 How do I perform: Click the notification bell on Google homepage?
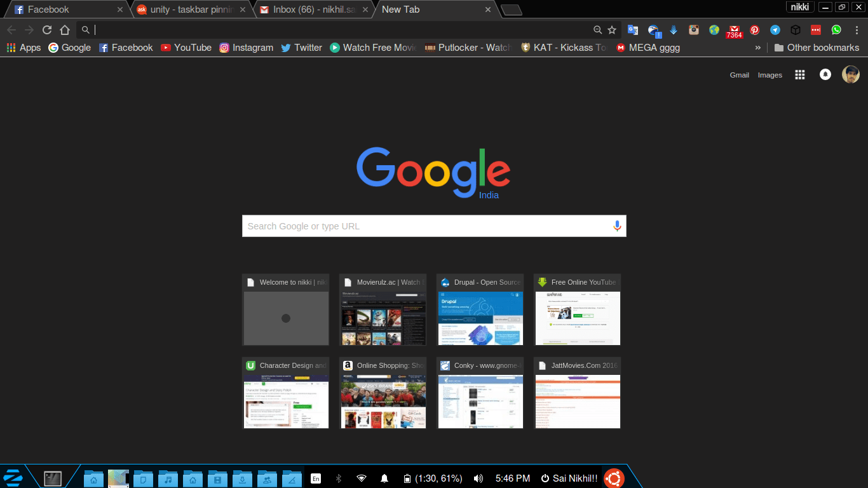(825, 74)
